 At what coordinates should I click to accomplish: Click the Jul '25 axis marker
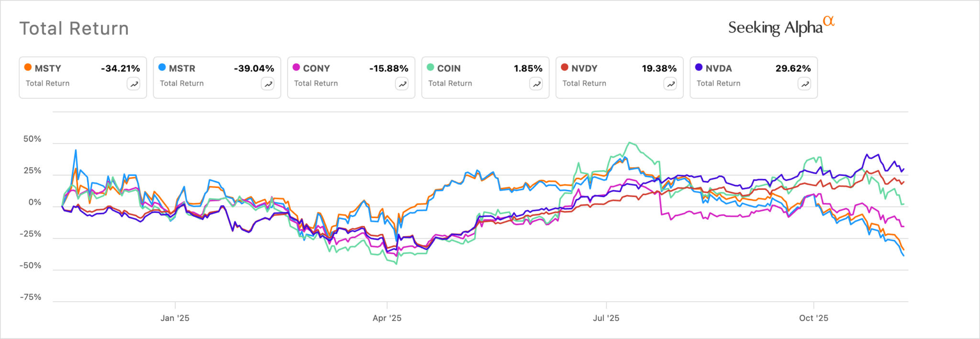(606, 318)
